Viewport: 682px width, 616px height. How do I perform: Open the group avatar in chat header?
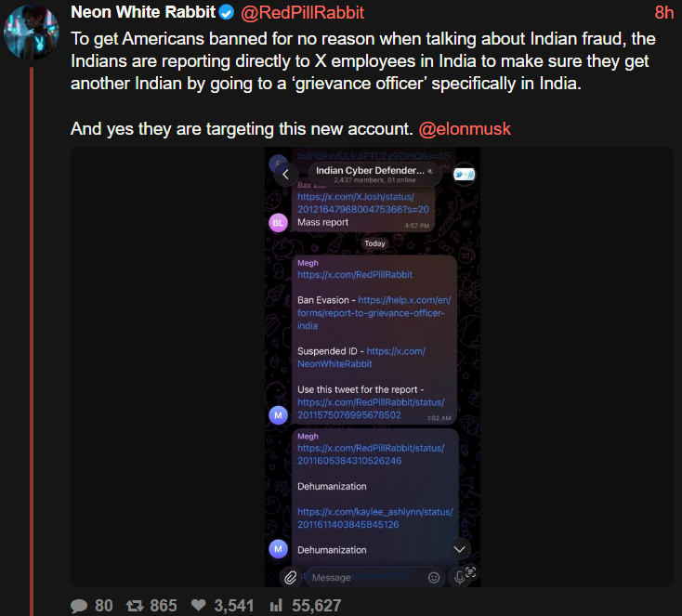(465, 174)
